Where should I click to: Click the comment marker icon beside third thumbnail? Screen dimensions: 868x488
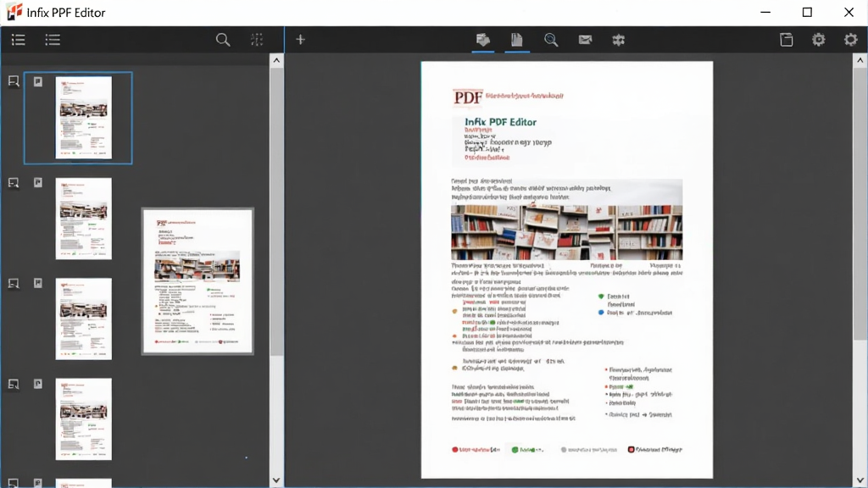(x=14, y=283)
